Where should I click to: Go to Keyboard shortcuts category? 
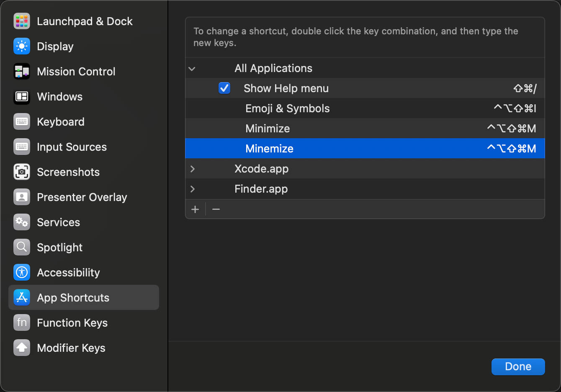(61, 122)
